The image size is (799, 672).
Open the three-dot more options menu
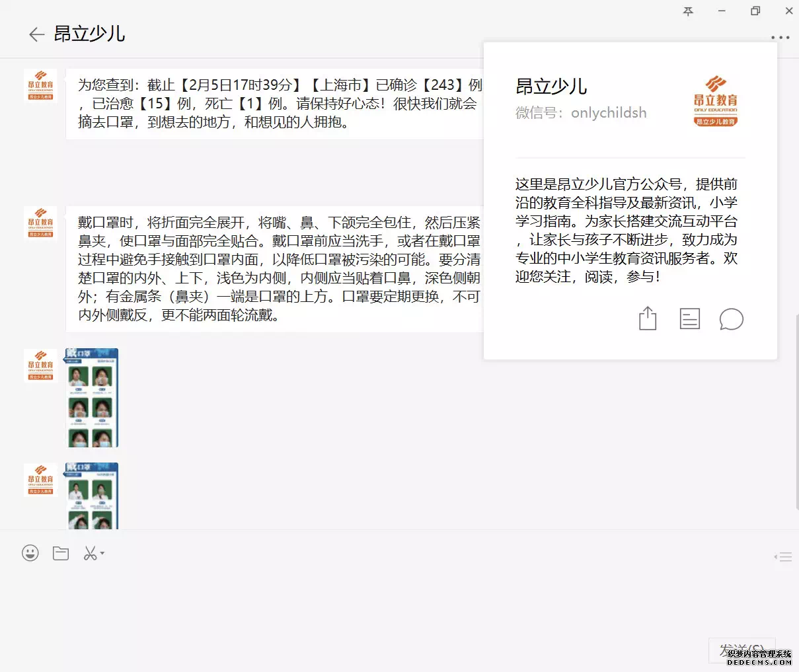pyautogui.click(x=780, y=38)
